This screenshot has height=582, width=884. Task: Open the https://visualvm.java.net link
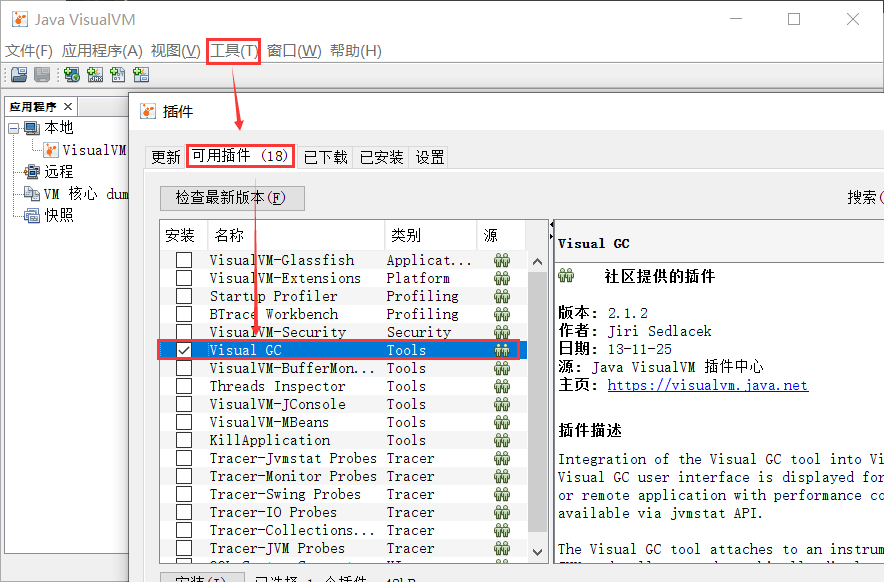point(708,385)
